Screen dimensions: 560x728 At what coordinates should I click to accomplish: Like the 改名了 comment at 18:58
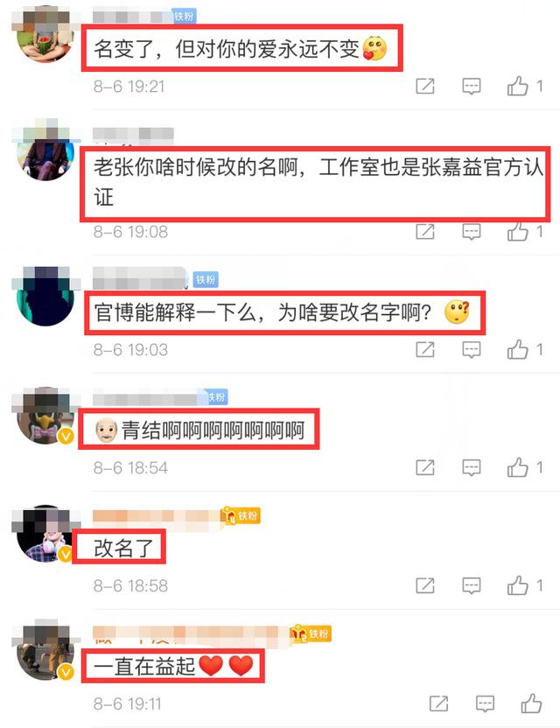coord(517,585)
